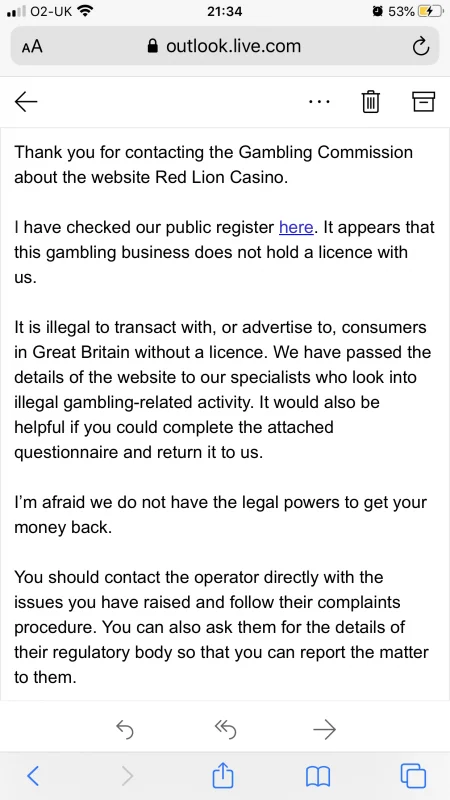Viewport: 450px width, 800px height.
Task: Archive the email using box icon
Action: (x=423, y=101)
